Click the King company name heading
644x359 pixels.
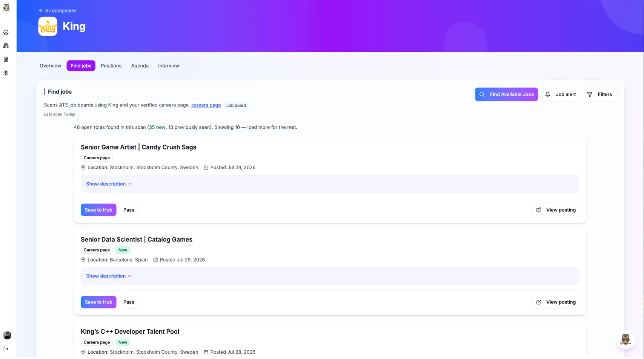click(74, 26)
